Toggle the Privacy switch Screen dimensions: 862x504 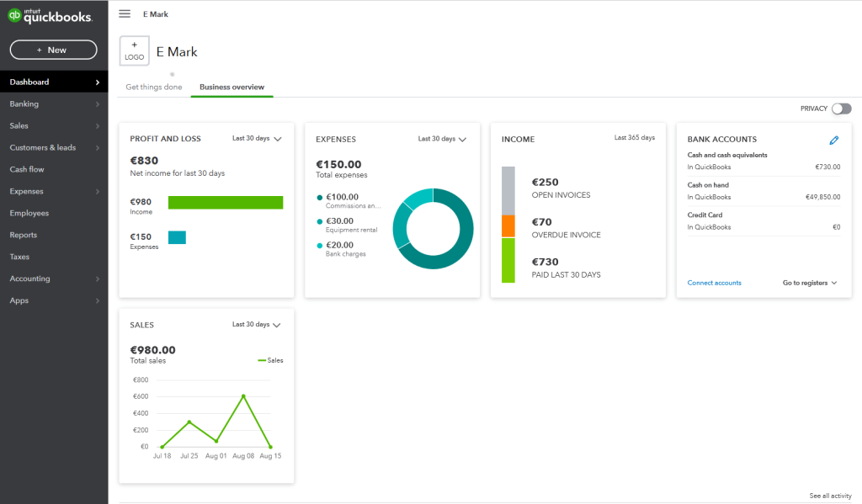(840, 109)
